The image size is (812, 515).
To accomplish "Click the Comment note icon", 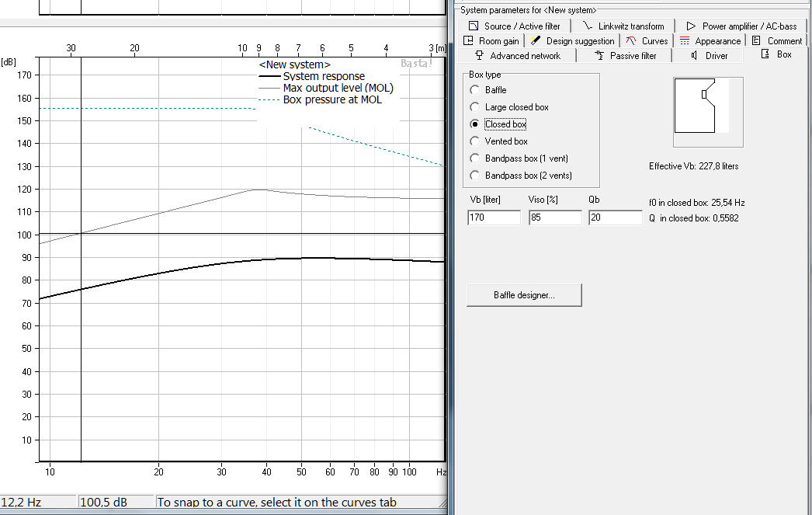I will [757, 40].
